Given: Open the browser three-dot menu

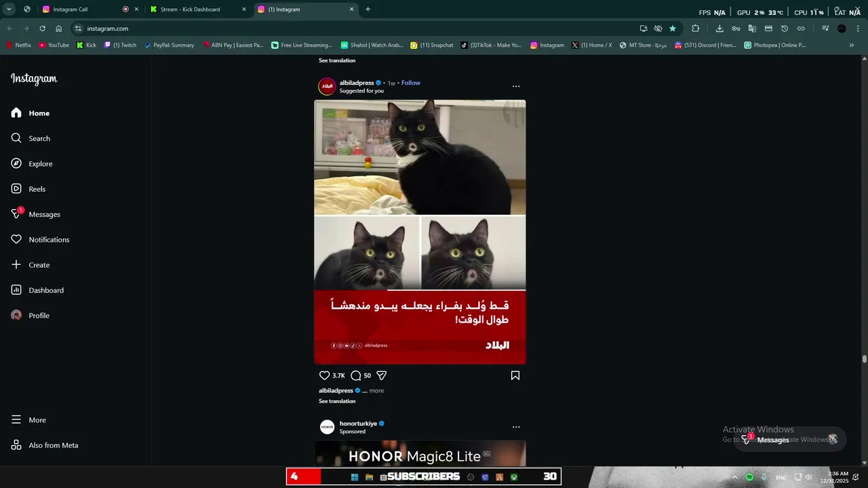Looking at the screenshot, I should click(x=858, y=28).
